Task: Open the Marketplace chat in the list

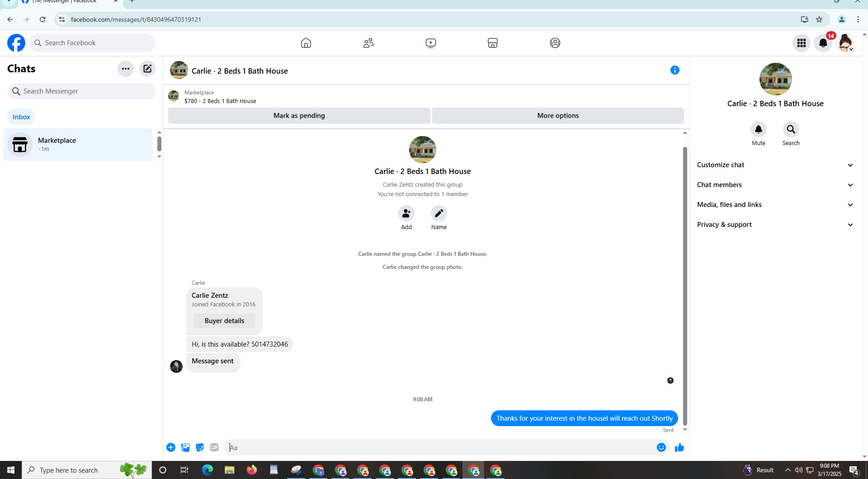Action: pos(78,145)
